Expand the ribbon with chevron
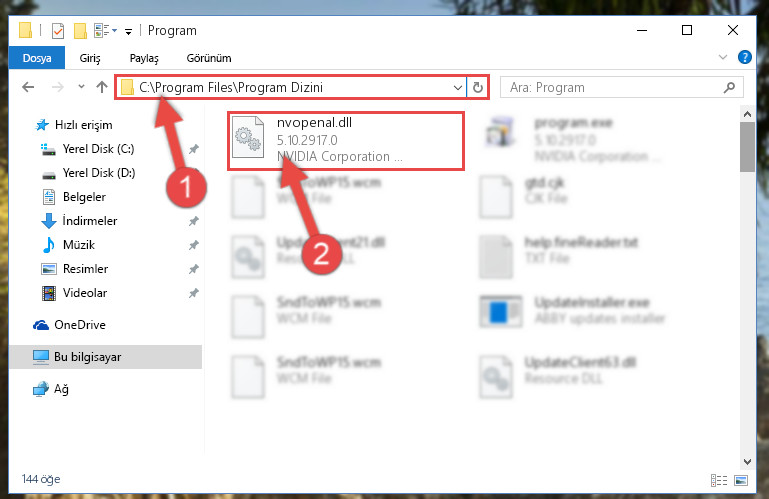 722,57
